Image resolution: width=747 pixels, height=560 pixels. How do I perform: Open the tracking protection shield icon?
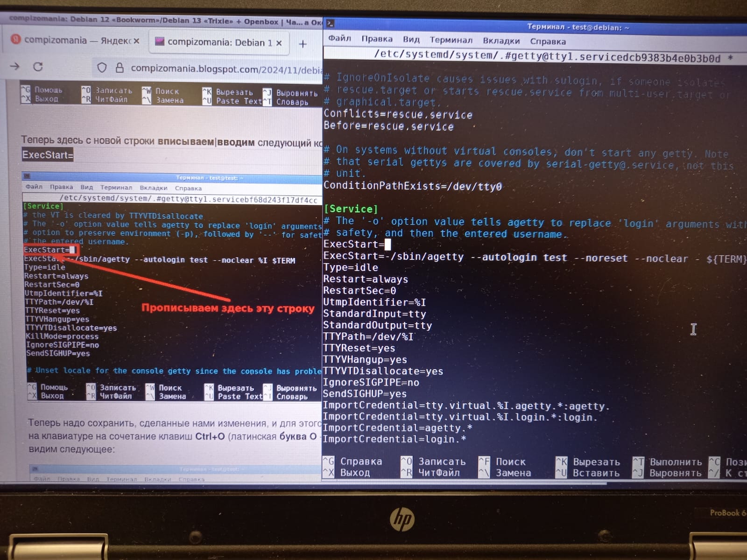102,68
